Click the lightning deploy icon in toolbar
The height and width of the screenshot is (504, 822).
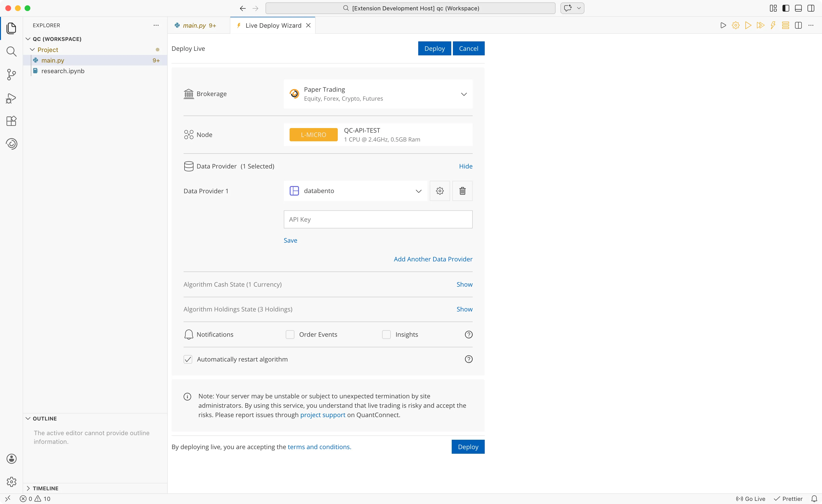click(773, 25)
